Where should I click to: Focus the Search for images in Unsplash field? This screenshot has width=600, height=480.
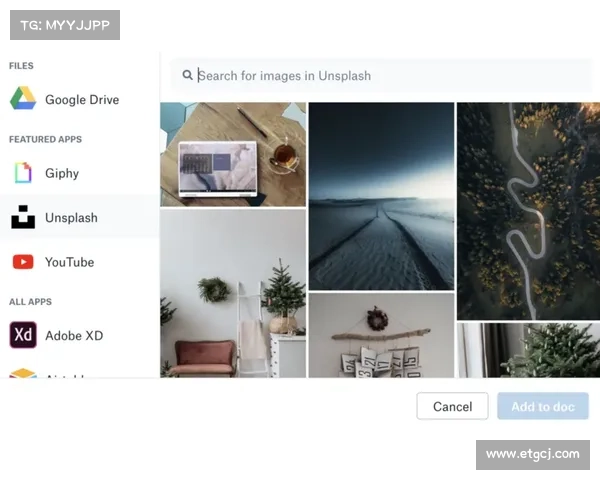381,75
